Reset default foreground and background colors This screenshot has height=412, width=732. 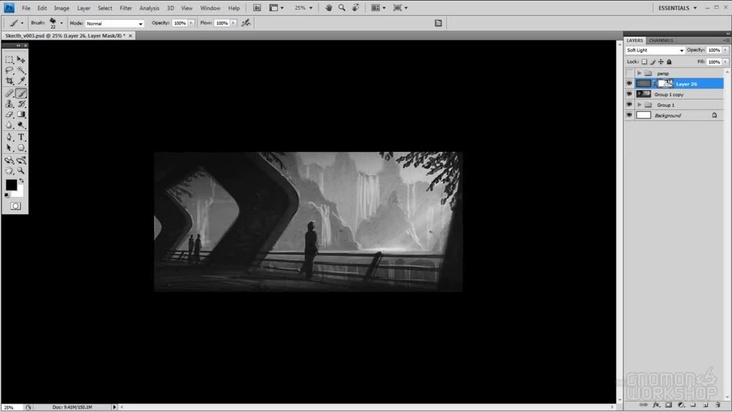[7, 195]
